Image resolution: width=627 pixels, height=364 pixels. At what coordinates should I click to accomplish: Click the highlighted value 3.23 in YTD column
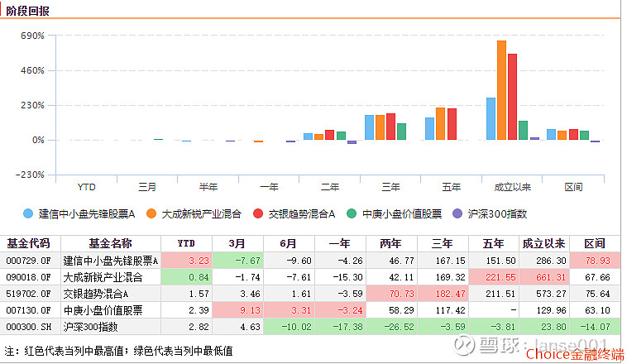coord(199,261)
